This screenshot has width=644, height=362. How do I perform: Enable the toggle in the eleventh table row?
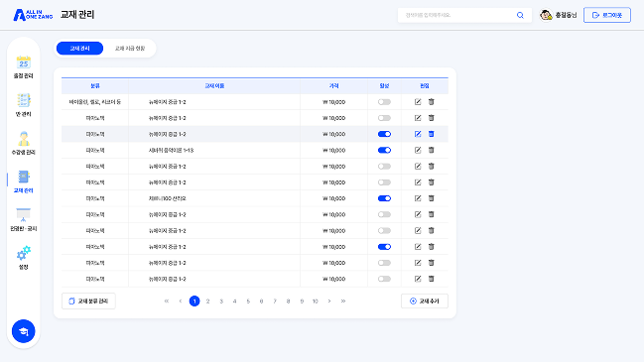click(x=384, y=263)
